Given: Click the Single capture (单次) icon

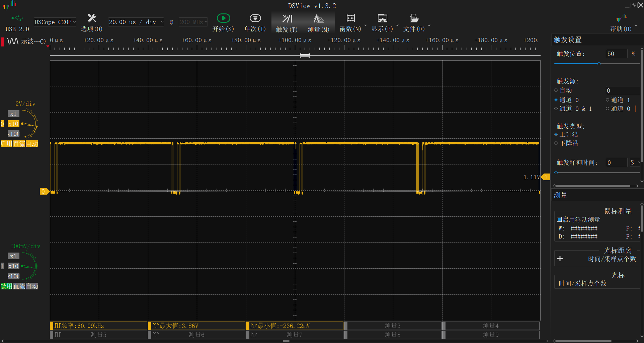Looking at the screenshot, I should pyautogui.click(x=255, y=18).
